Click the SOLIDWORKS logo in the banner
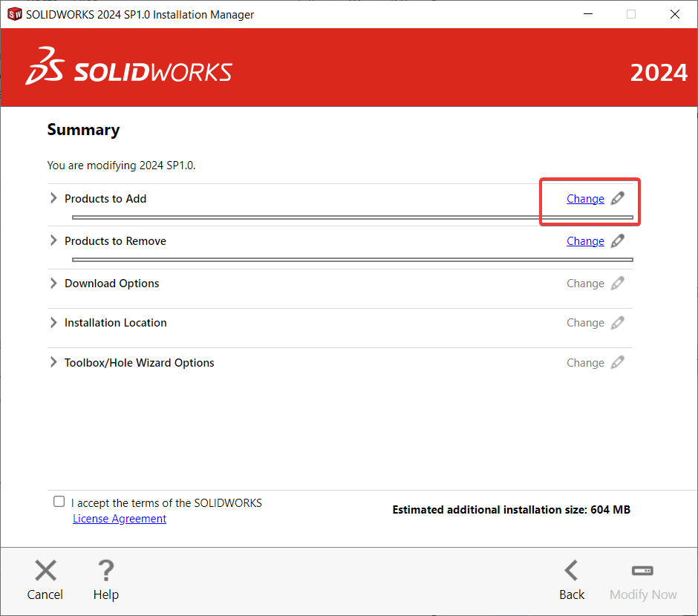Viewport: 698px width, 616px height. [129, 66]
